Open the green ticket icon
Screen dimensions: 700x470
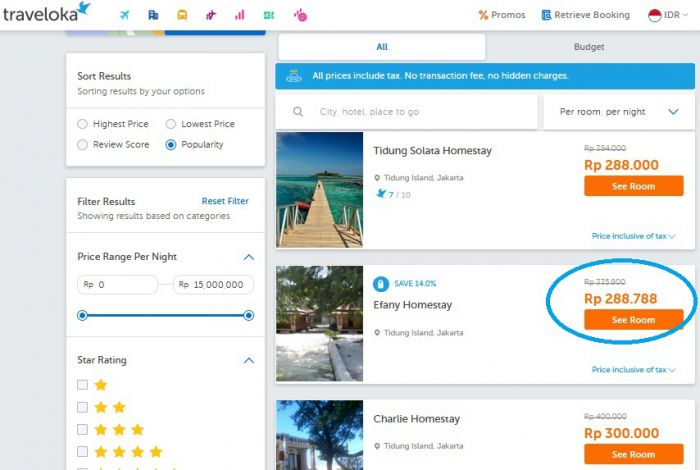coord(269,15)
